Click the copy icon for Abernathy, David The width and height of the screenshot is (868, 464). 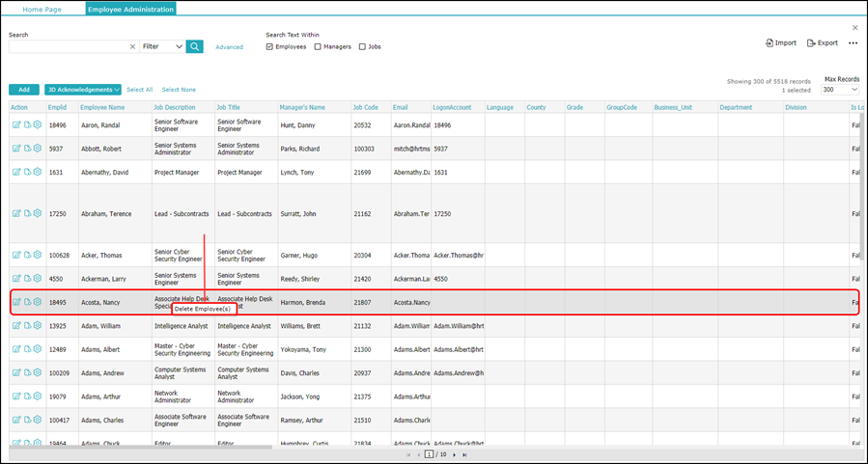[27, 172]
